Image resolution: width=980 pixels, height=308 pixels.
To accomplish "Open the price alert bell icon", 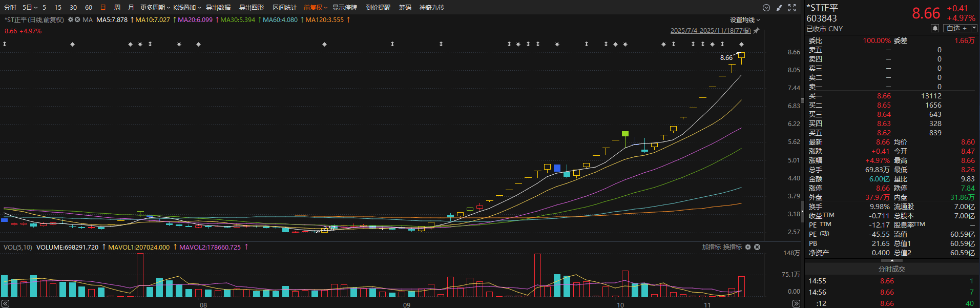I will point(935,29).
